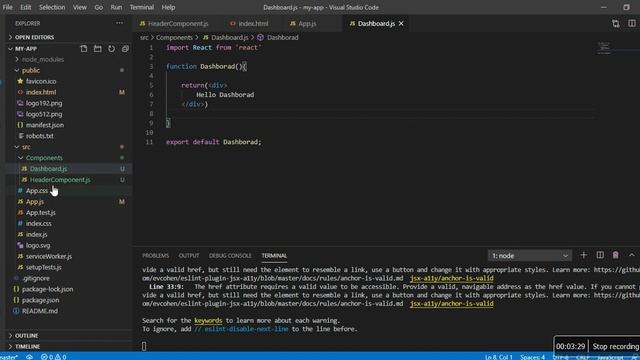Click the New Folder icon in Explorer
The width and height of the screenshot is (640, 360).
click(x=98, y=49)
